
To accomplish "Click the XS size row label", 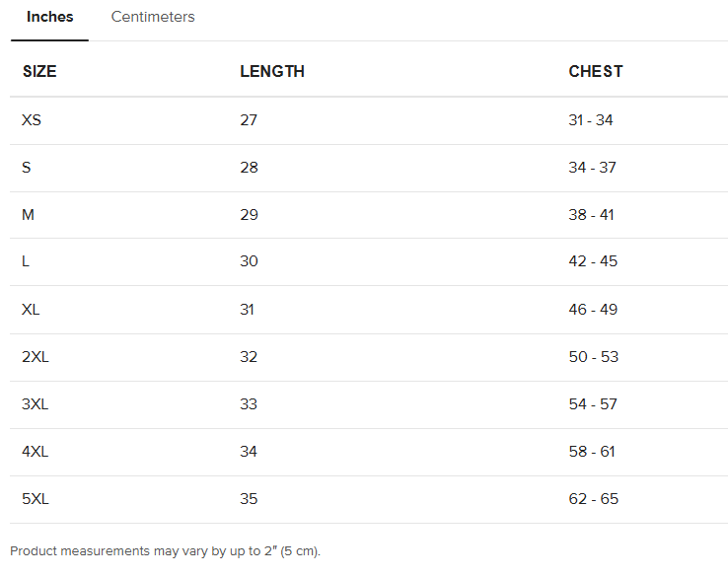I will pyautogui.click(x=32, y=120).
